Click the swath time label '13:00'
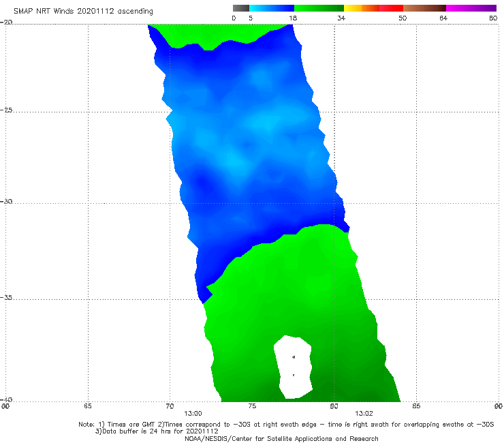Image resolution: width=504 pixels, height=443 pixels. 193,414
